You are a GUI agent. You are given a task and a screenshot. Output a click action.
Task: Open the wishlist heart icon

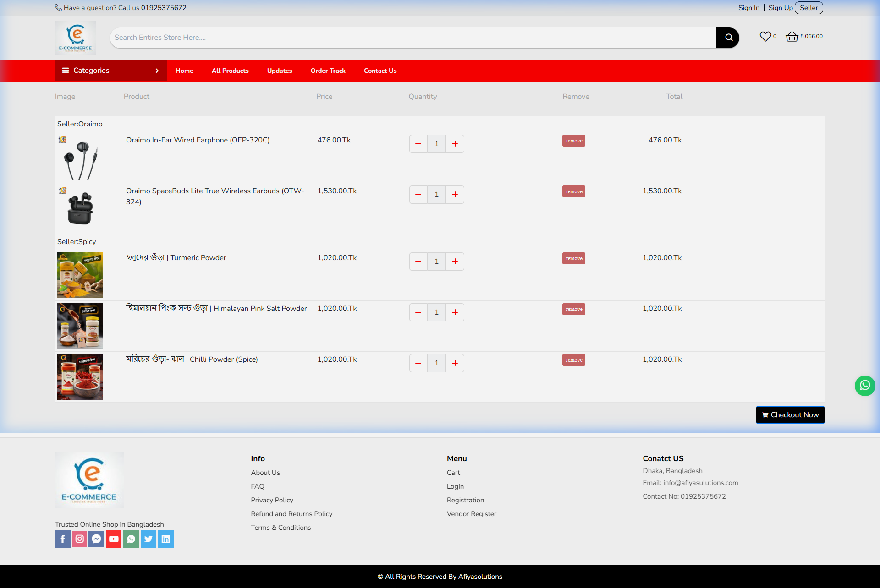(764, 36)
